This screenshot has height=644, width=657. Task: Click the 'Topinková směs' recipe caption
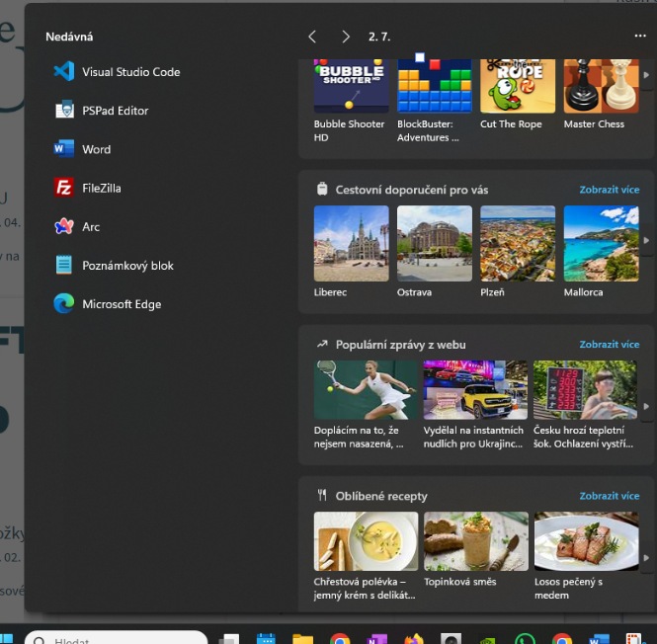460,582
